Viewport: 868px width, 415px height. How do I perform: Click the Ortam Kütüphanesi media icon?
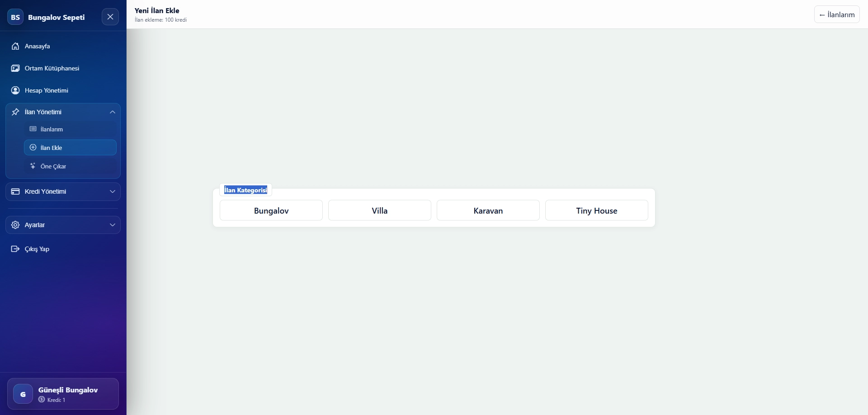(x=15, y=68)
